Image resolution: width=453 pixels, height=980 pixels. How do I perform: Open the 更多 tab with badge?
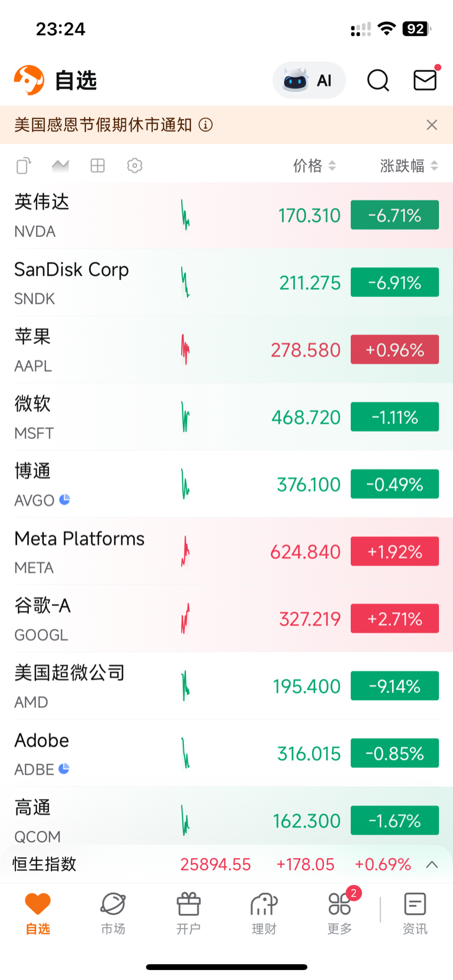pyautogui.click(x=340, y=913)
